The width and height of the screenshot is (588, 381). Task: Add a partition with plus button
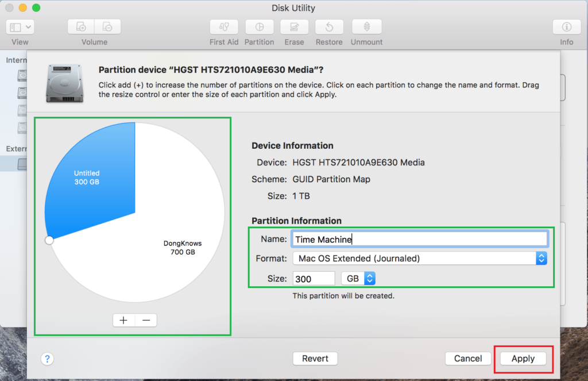point(123,320)
